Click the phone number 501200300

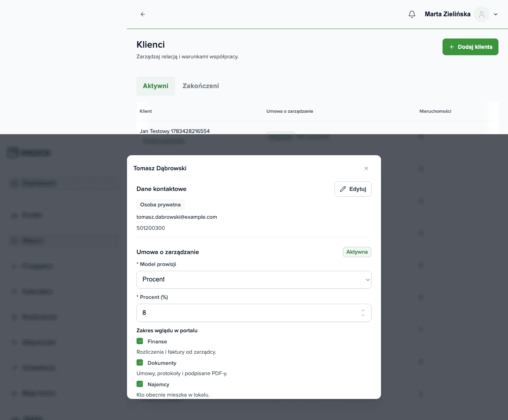click(151, 228)
